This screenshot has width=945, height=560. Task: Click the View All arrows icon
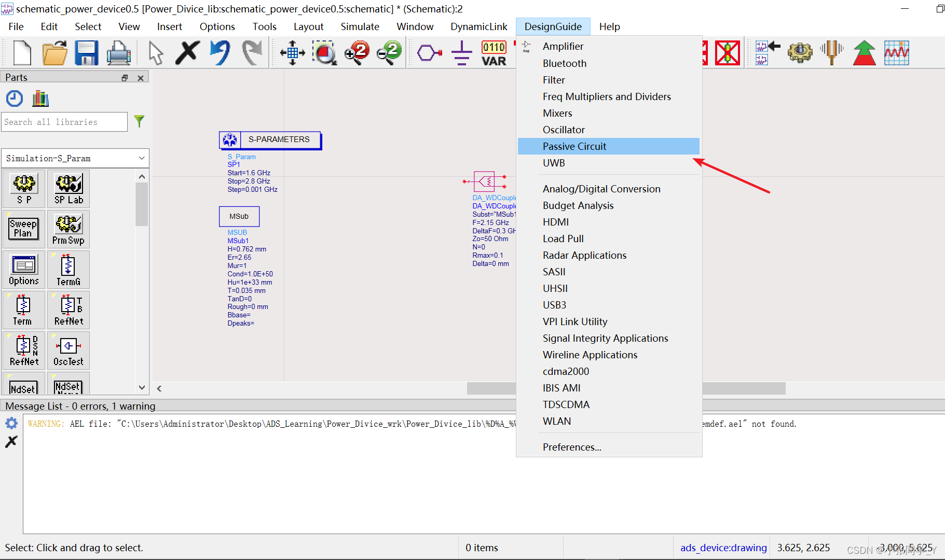[x=293, y=53]
